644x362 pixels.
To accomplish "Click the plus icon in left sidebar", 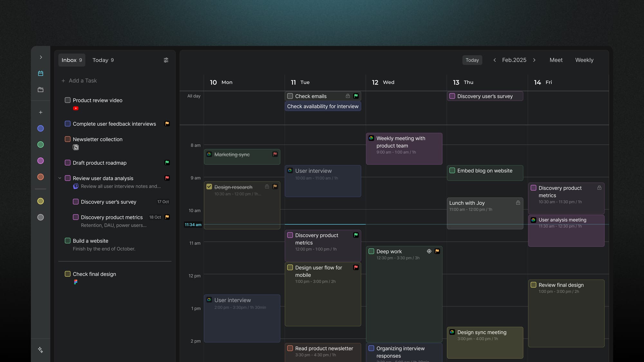I will tap(41, 112).
